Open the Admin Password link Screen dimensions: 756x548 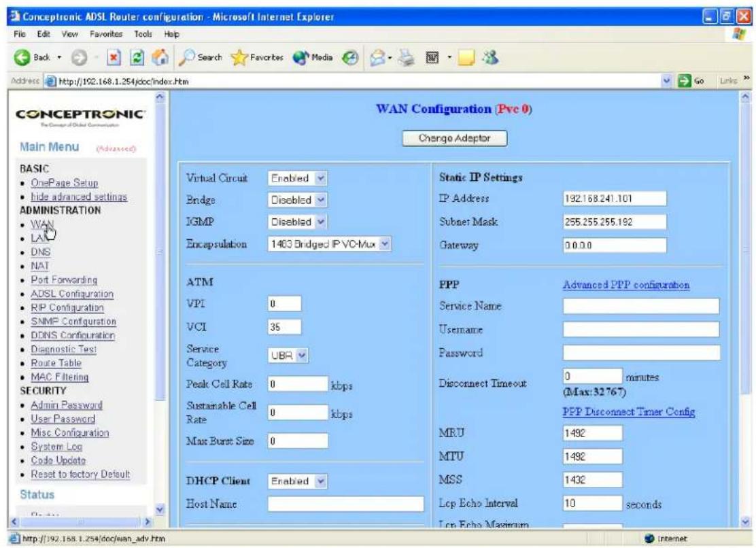(x=67, y=405)
